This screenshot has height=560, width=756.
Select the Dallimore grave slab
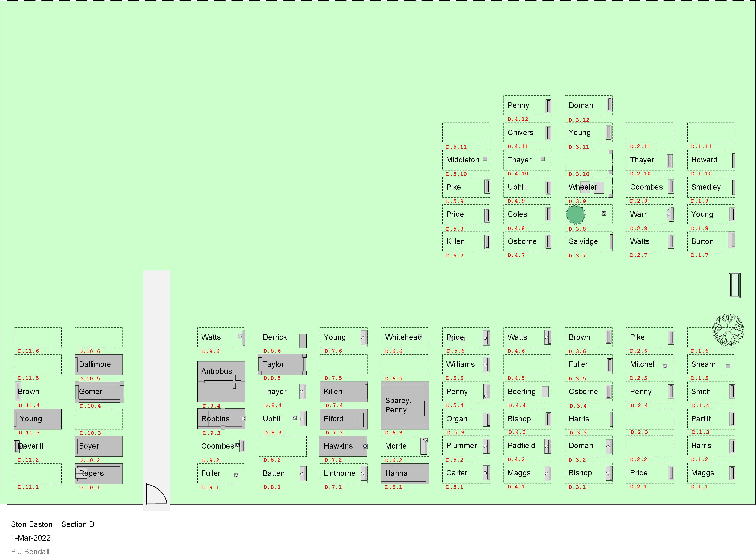(99, 365)
